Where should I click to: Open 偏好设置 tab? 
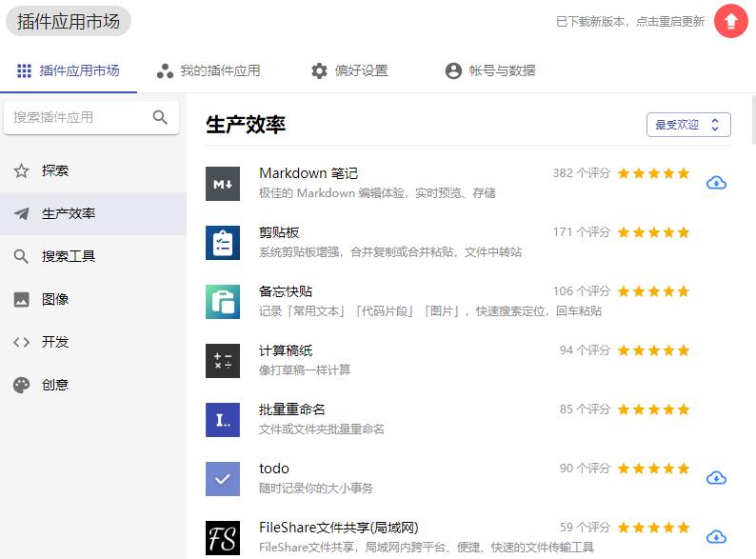(349, 70)
